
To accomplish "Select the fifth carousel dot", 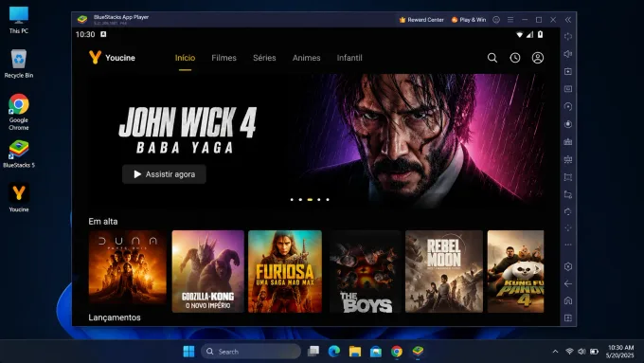I will tap(328, 200).
